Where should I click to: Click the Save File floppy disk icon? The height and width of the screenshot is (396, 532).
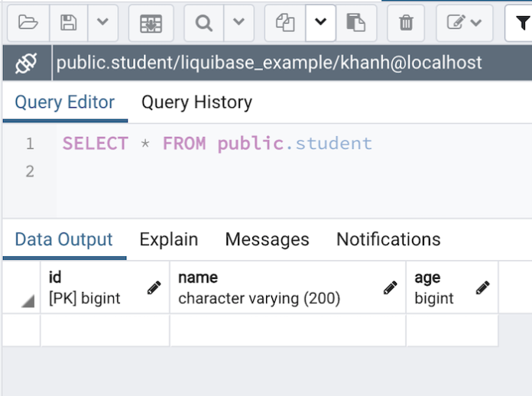pyautogui.click(x=69, y=23)
